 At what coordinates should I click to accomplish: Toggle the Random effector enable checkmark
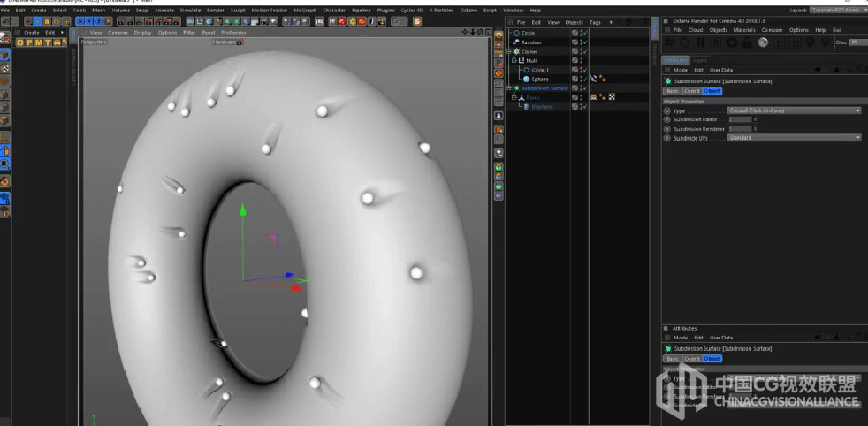click(x=584, y=42)
